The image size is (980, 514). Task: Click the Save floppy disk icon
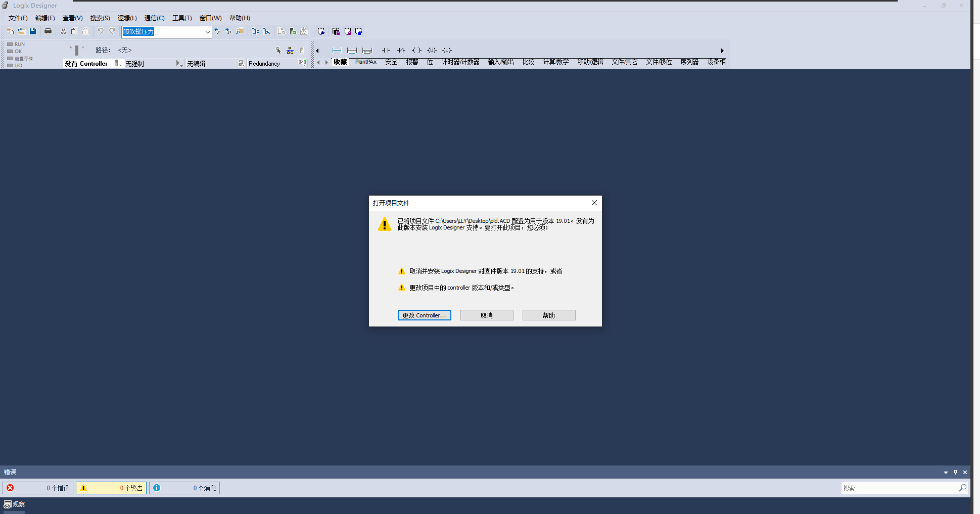[x=33, y=31]
